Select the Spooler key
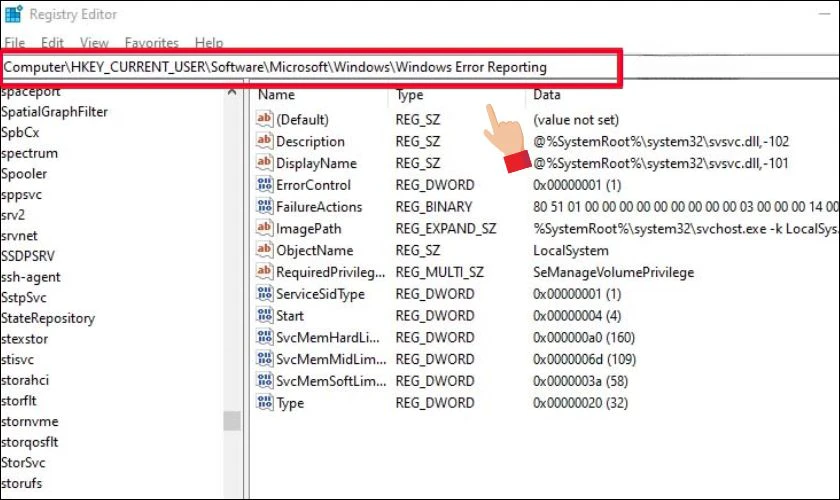Screen dimensions: 840x500 point(24,174)
